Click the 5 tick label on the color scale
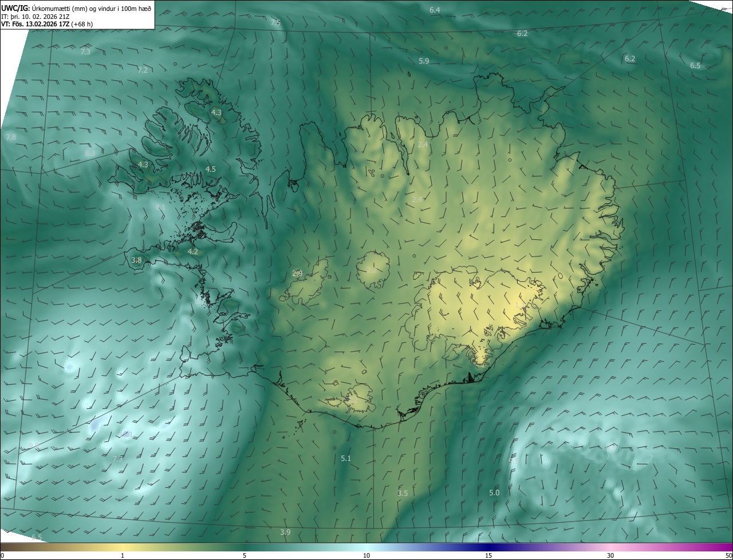 [245, 556]
